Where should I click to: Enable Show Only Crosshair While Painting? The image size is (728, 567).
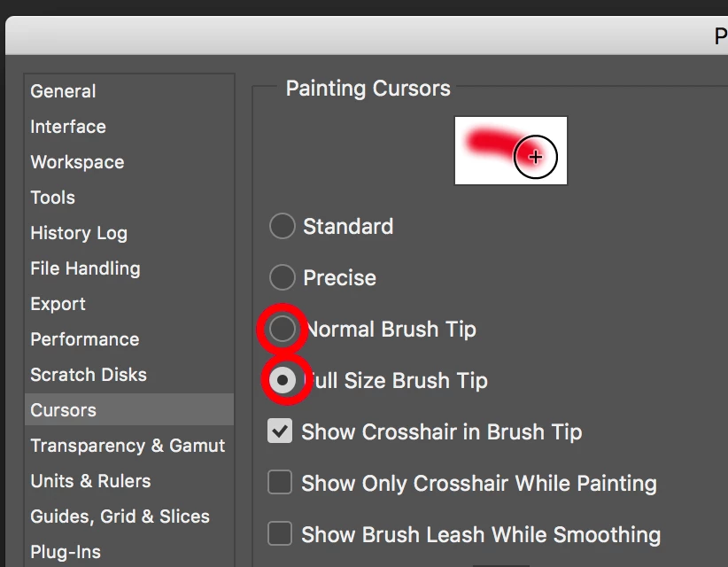(x=280, y=482)
